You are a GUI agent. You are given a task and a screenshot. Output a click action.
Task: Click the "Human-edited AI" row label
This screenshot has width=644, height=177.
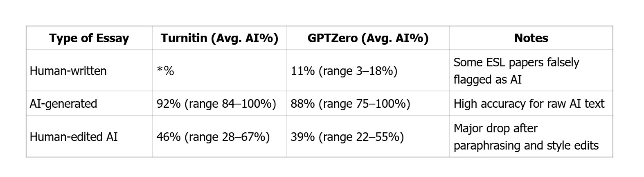pos(74,136)
